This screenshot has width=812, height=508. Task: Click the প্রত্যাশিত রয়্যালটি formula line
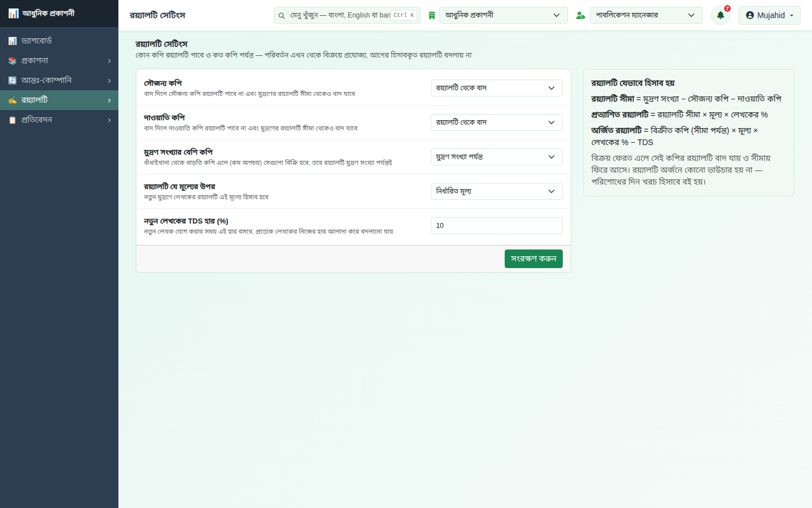(679, 115)
